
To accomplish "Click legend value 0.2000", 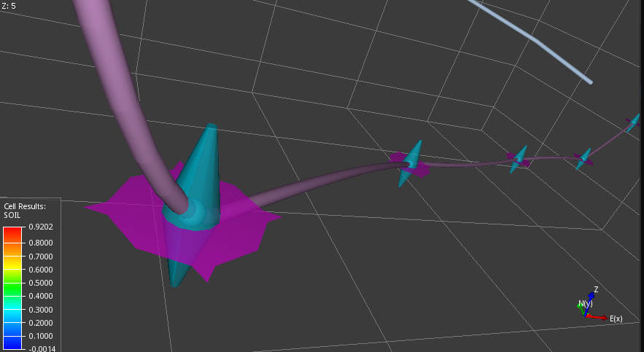I will [41, 323].
